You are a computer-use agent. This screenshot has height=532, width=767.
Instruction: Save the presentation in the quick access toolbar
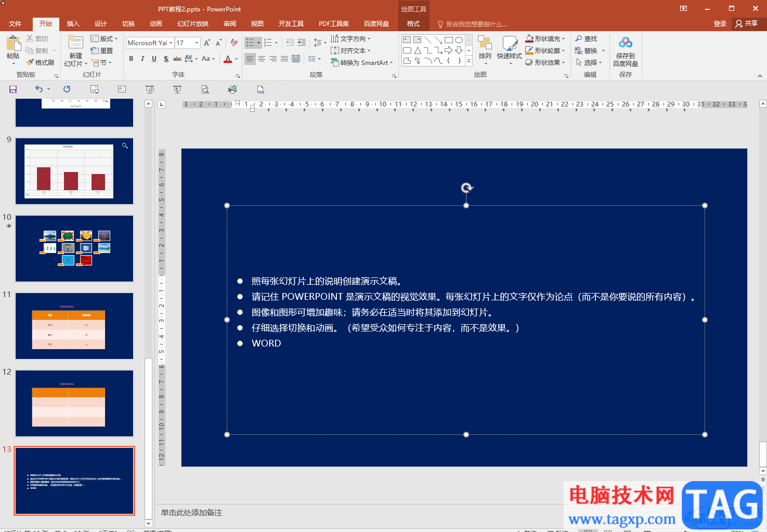coord(13,89)
